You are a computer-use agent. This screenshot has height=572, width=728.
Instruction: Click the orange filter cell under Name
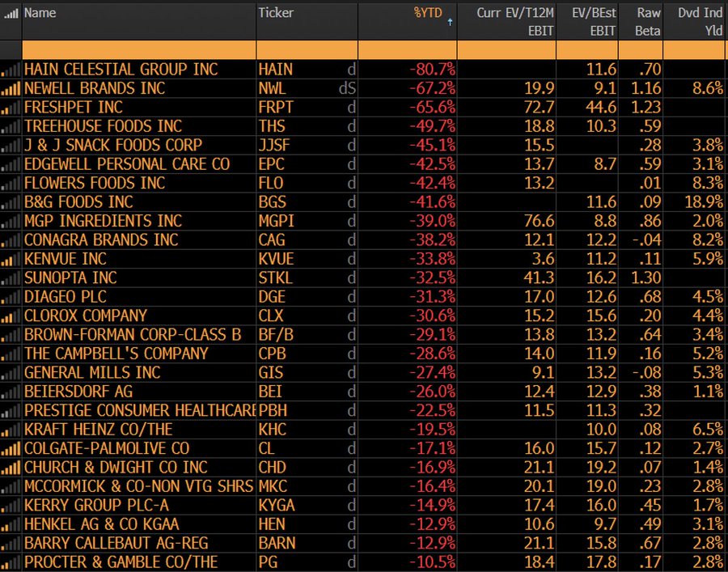pyautogui.click(x=138, y=49)
